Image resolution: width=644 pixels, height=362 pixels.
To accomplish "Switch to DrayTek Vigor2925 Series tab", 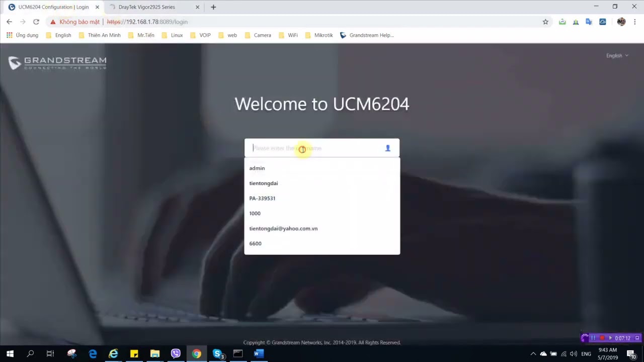I will (x=154, y=7).
